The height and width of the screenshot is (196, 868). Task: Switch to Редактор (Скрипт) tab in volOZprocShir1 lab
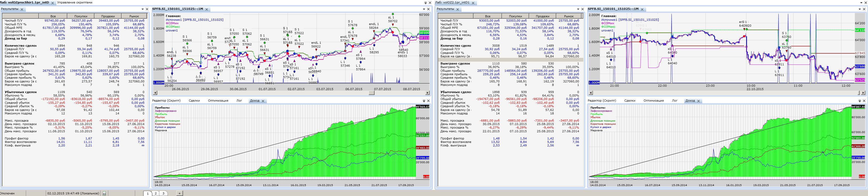click(166, 101)
